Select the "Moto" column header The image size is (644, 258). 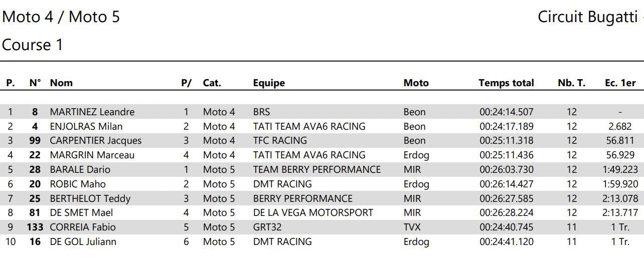416,83
